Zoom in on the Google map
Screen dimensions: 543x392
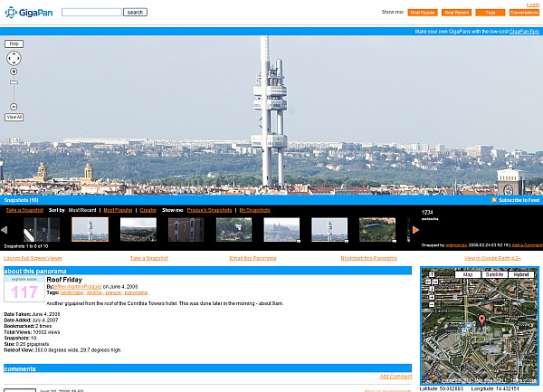click(432, 297)
